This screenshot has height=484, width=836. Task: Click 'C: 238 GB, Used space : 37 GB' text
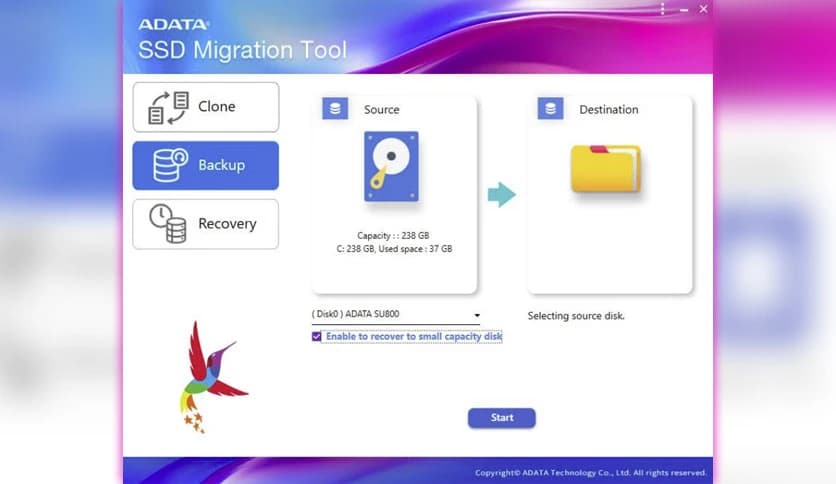click(x=395, y=249)
